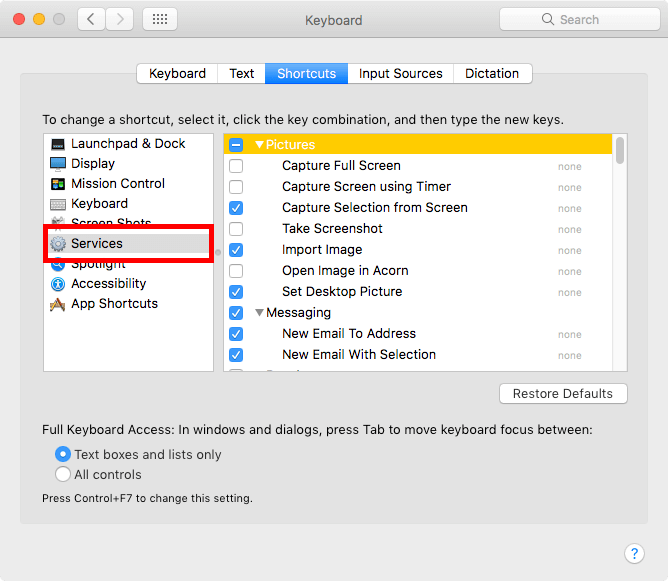This screenshot has width=668, height=581.
Task: Enable Capture Full Screen checkbox
Action: (236, 166)
